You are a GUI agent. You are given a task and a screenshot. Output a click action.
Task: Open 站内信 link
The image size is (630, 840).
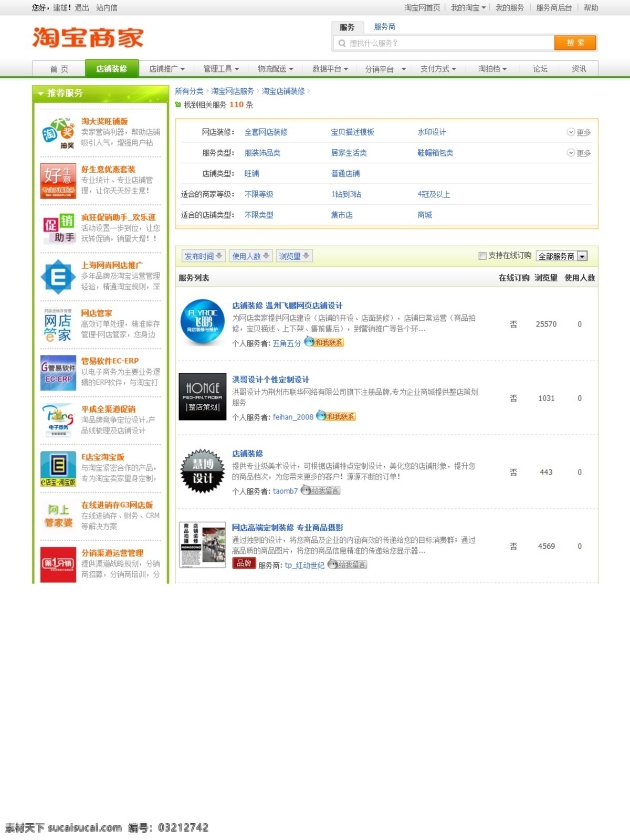(x=107, y=8)
